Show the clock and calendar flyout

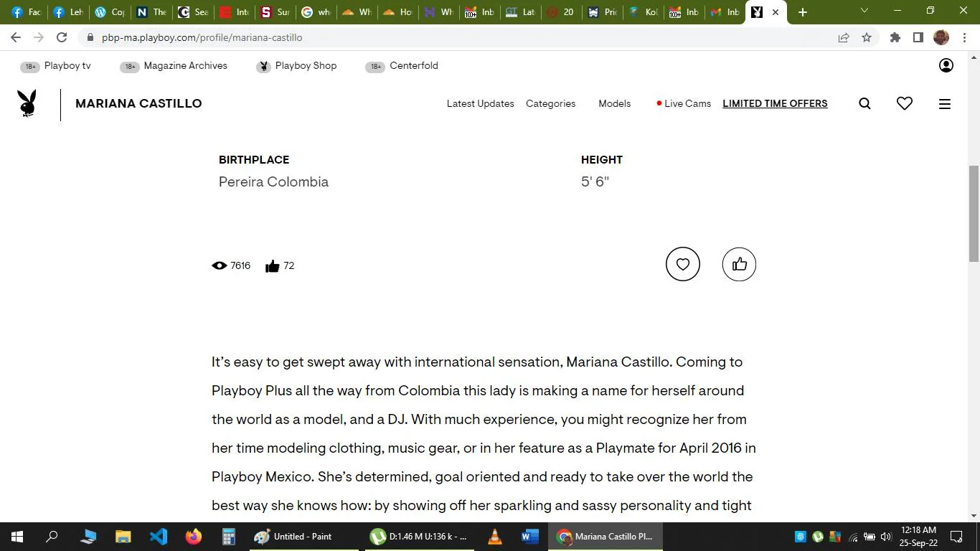click(919, 537)
